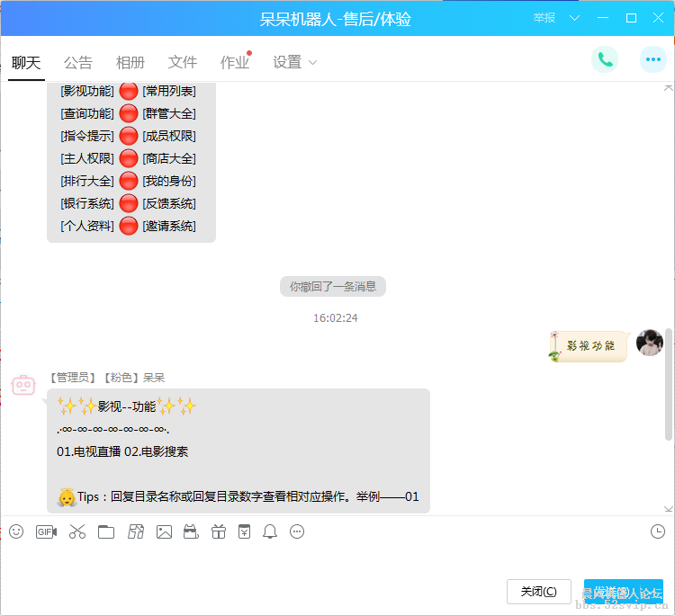Open the 相册 tab
The image size is (675, 616).
tap(130, 63)
